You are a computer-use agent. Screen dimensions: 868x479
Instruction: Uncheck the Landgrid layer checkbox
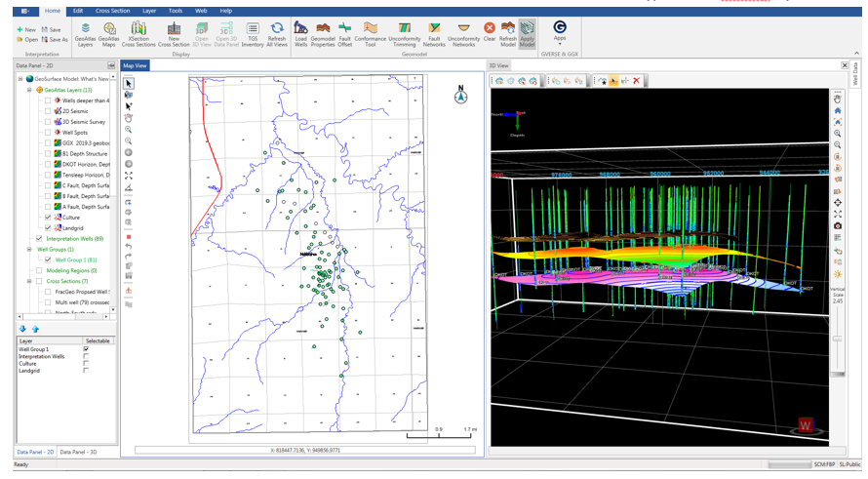click(48, 228)
